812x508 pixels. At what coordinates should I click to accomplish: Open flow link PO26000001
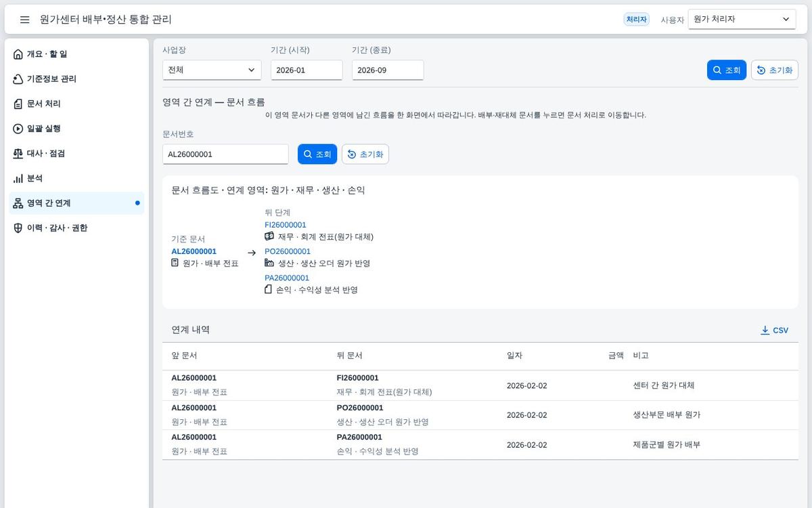(x=288, y=251)
